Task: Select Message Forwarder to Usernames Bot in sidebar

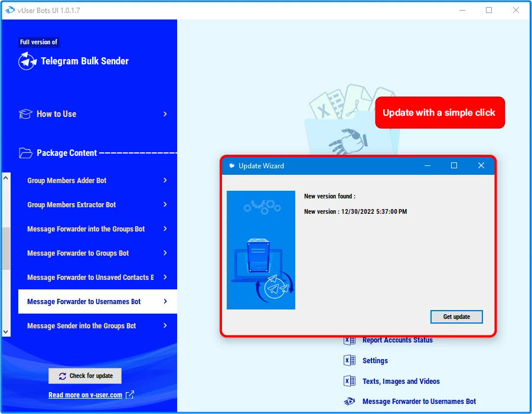Action: coord(97,302)
